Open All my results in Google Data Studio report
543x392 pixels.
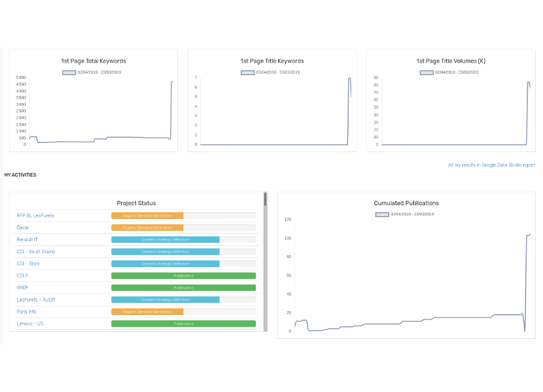click(491, 165)
